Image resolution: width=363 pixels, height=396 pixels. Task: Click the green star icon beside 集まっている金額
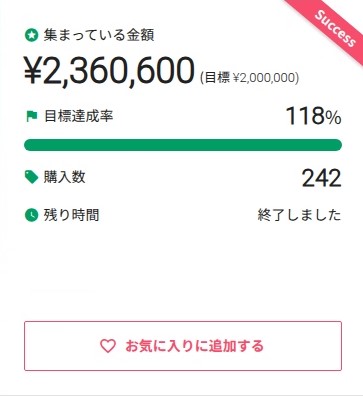[x=31, y=35]
